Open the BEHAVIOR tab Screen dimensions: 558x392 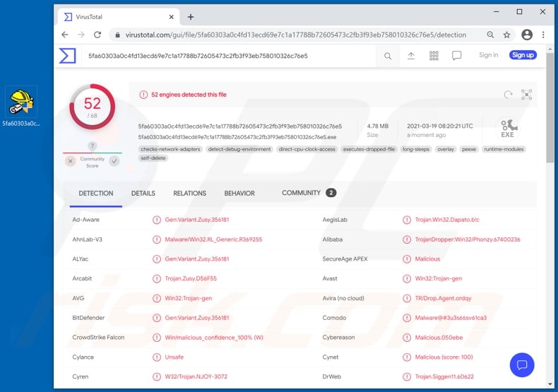239,194
